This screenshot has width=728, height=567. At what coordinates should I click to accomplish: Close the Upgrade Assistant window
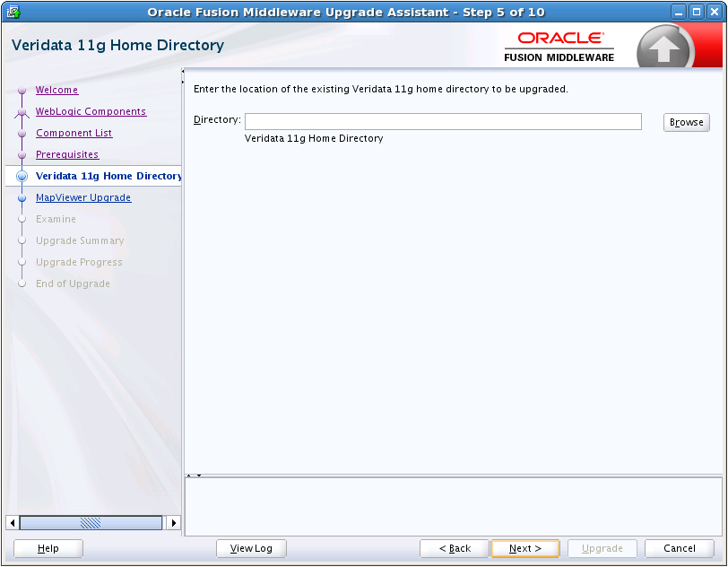pos(714,12)
